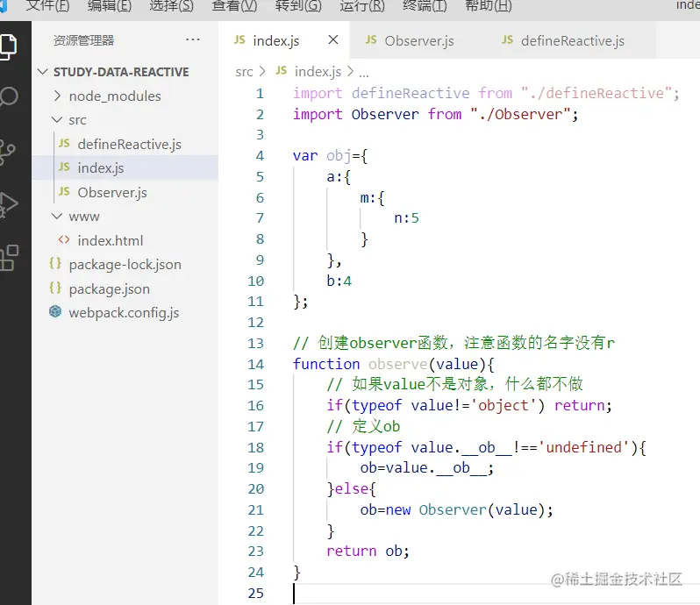This screenshot has height=605, width=700.
Task: Click the n:5 property on line 7
Action: [406, 217]
